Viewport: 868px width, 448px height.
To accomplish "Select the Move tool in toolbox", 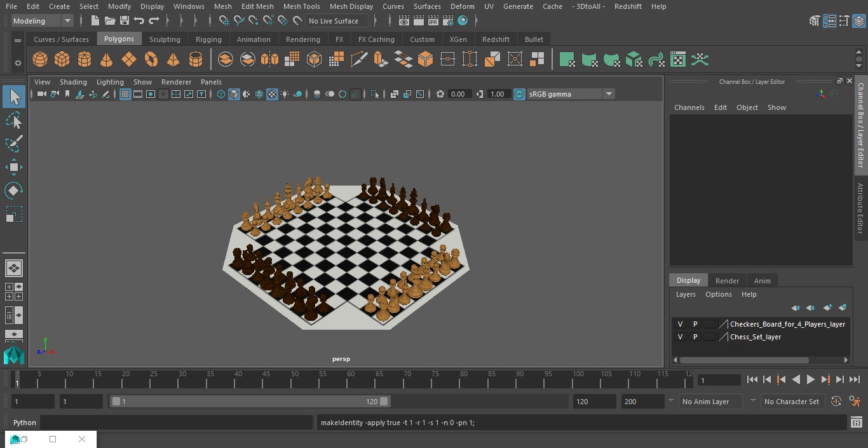I will pyautogui.click(x=14, y=167).
